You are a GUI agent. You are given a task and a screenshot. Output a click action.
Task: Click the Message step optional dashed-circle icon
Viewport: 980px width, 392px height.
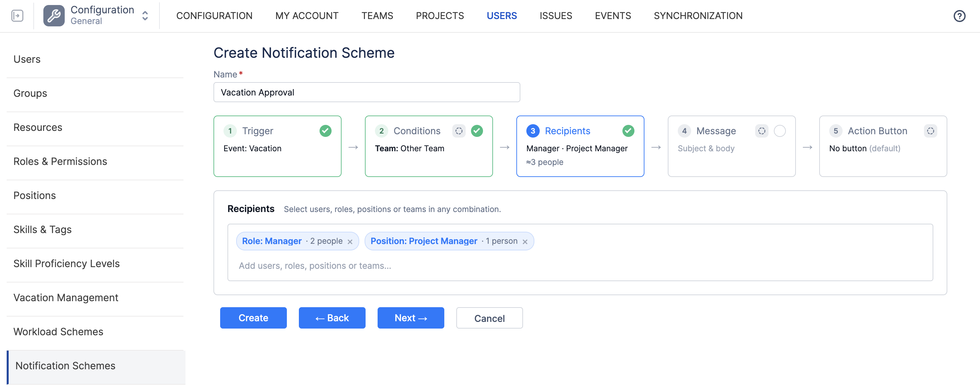pyautogui.click(x=762, y=131)
